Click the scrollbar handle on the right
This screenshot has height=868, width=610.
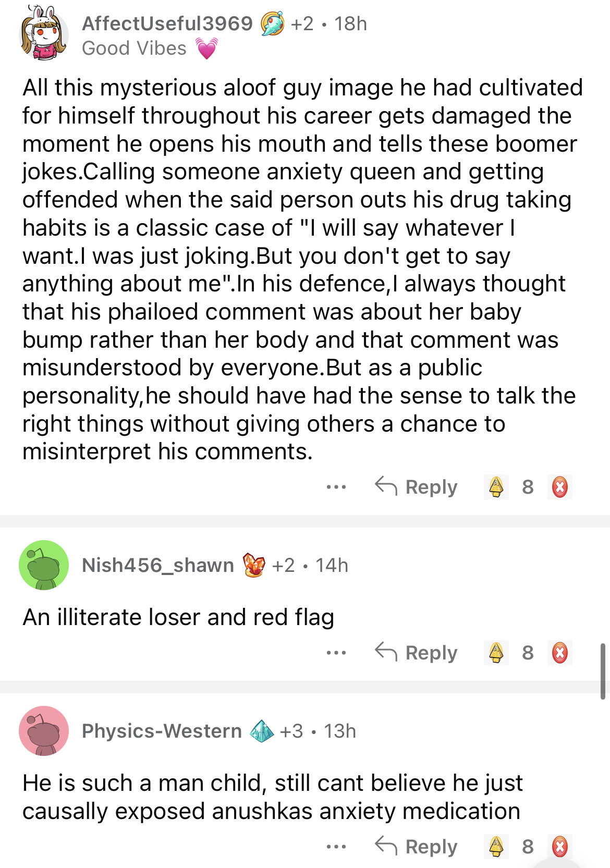tap(603, 671)
